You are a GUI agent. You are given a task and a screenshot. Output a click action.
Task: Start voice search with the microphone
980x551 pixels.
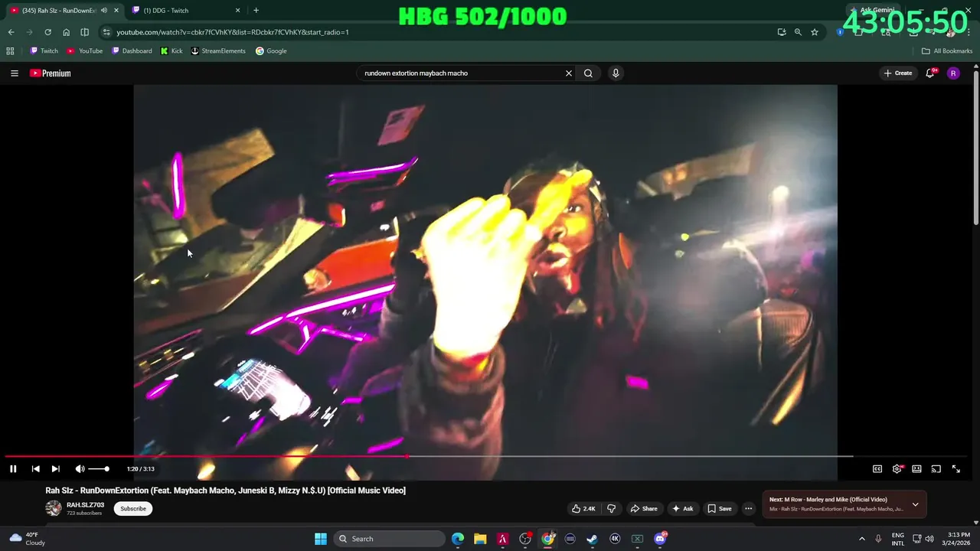coord(616,73)
